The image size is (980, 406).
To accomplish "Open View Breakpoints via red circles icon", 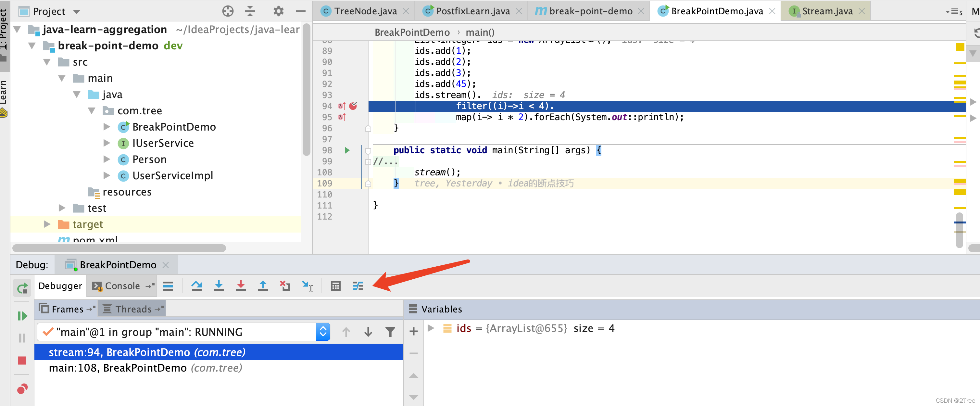I will (x=22, y=388).
